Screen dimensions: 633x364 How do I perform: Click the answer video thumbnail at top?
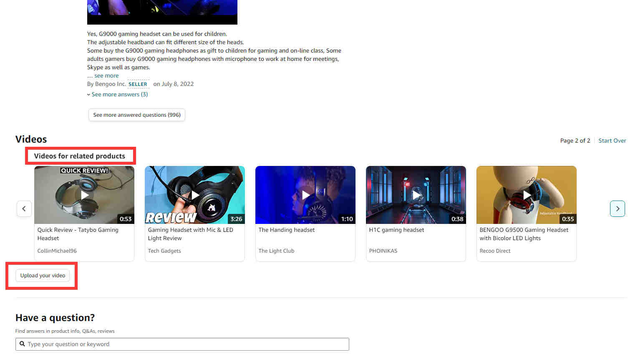162,12
